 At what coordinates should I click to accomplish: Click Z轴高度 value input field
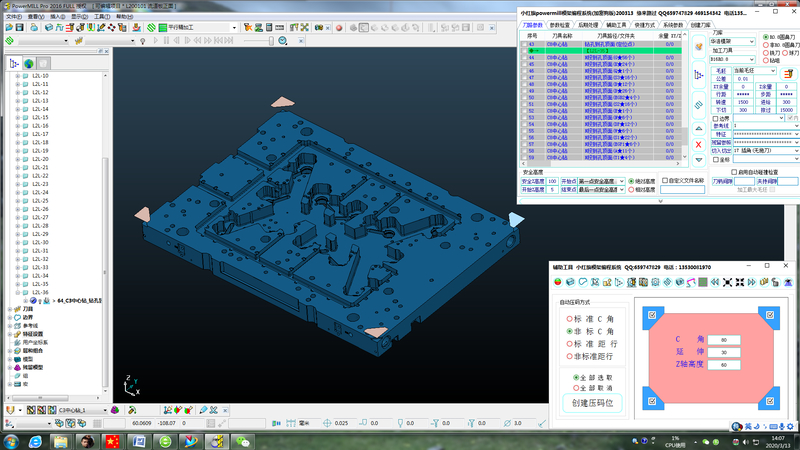724,365
